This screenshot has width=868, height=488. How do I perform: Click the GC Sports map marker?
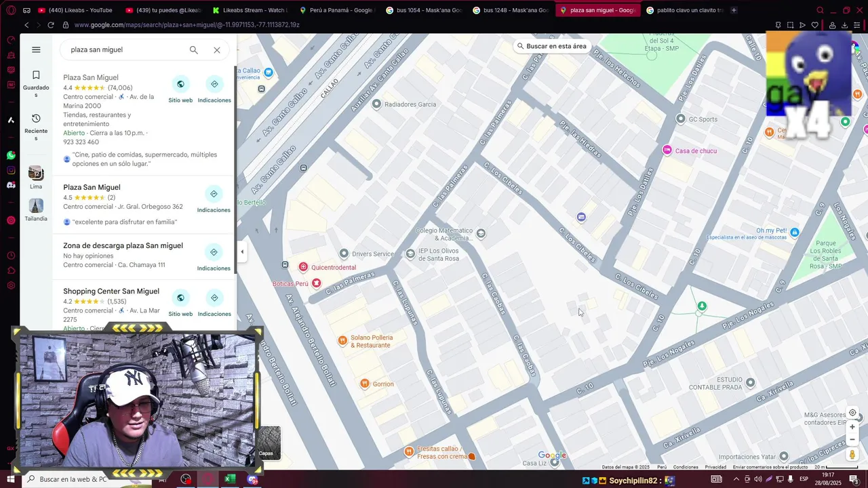pyautogui.click(x=681, y=119)
